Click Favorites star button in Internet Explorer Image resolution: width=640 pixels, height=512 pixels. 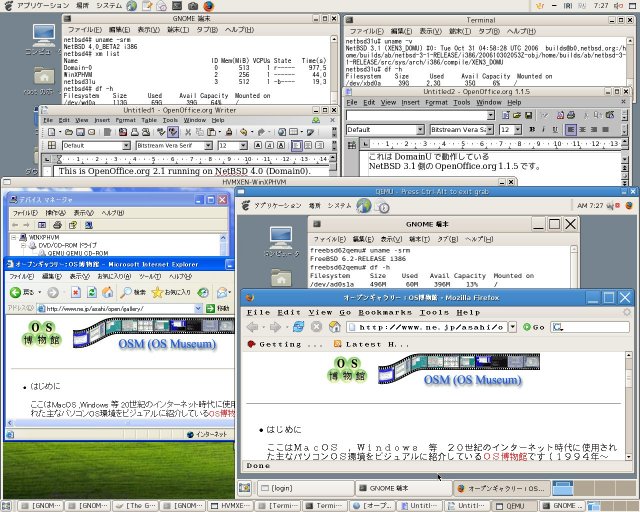[171, 292]
